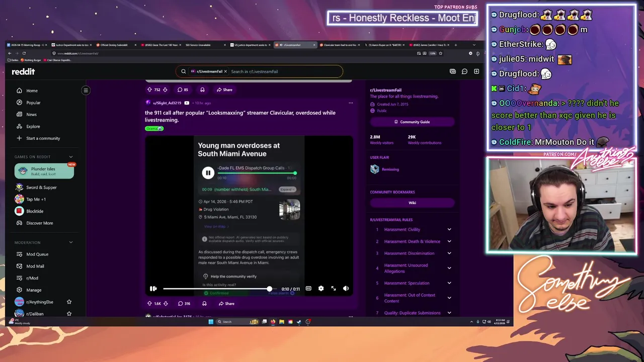Image resolution: width=644 pixels, height=362 pixels.
Task: Open Firefox from the Windows taskbar
Action: point(273,322)
